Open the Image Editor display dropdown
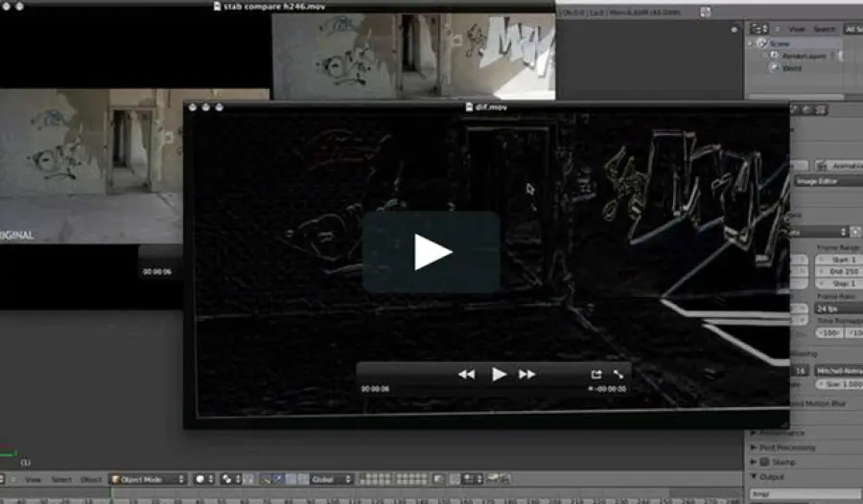Image resolution: width=863 pixels, height=504 pixels. click(827, 181)
